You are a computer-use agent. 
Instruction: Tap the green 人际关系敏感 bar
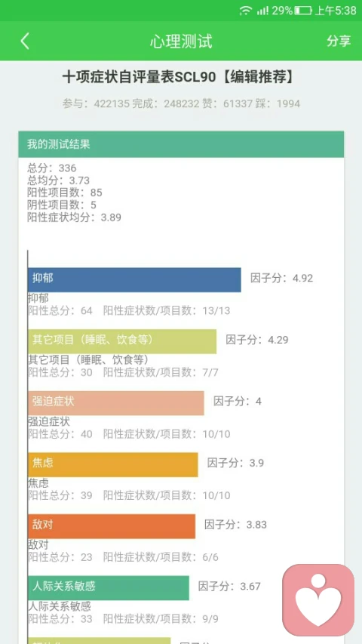pyautogui.click(x=109, y=587)
